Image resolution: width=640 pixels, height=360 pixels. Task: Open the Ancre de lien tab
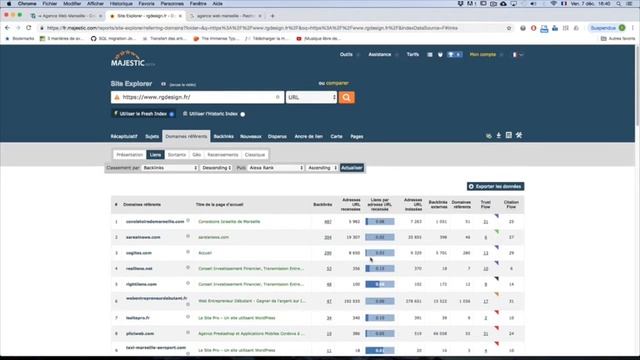(309, 136)
